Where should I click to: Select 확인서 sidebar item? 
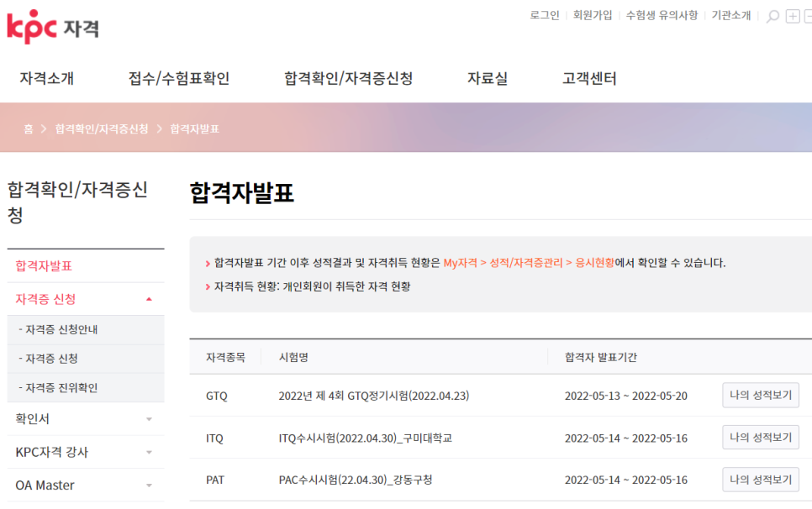32,419
